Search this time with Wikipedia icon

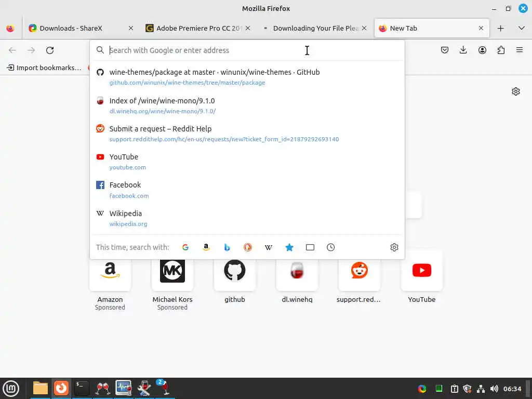tap(269, 247)
